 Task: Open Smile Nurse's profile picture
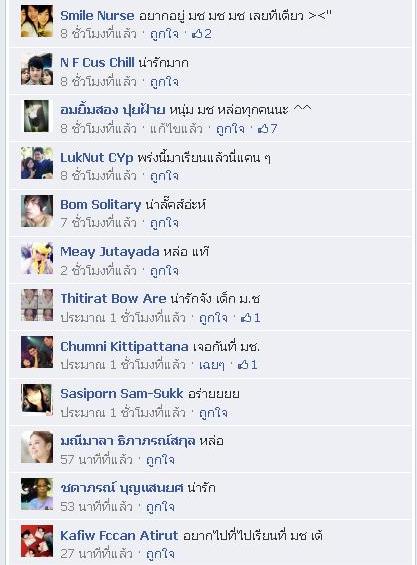pyautogui.click(x=37, y=21)
